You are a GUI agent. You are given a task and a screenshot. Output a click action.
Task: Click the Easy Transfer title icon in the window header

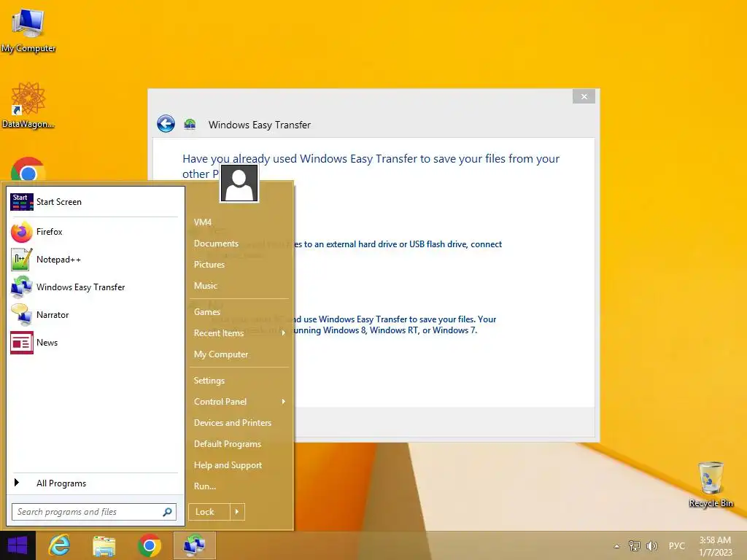[190, 124]
